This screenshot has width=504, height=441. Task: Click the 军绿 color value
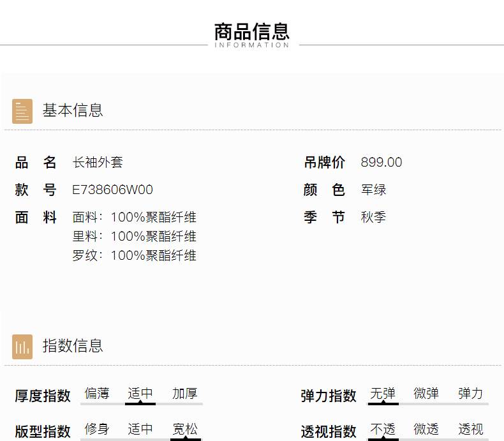click(x=373, y=190)
